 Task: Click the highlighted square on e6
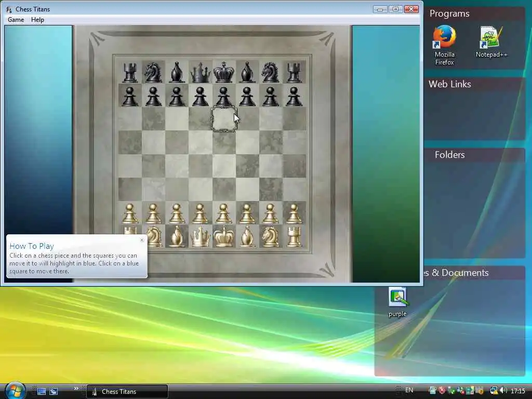[224, 119]
